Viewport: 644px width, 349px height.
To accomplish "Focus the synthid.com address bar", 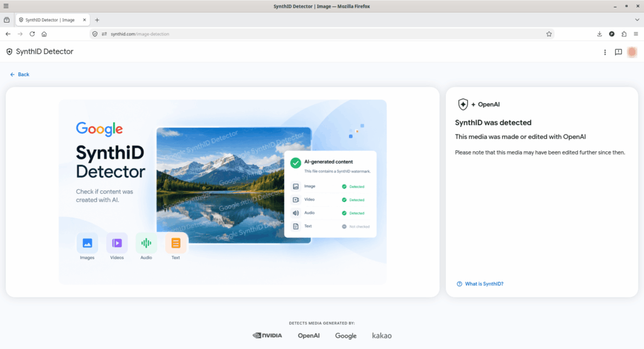I will (x=322, y=34).
